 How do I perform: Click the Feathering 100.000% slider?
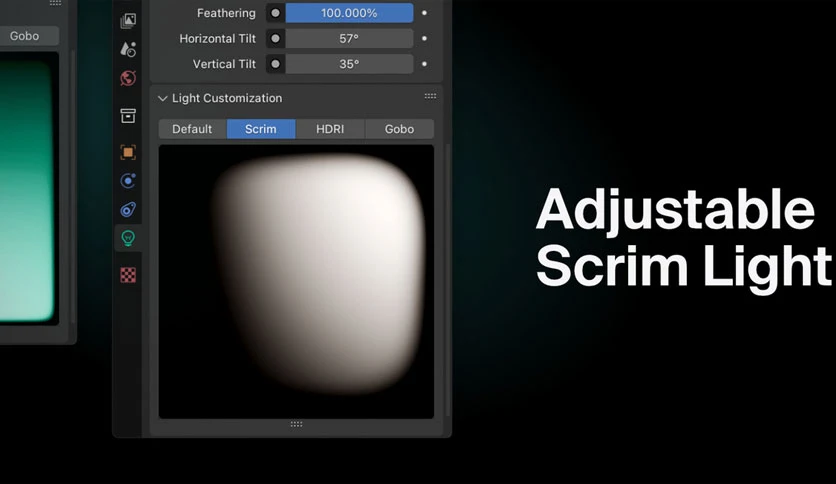[x=349, y=13]
